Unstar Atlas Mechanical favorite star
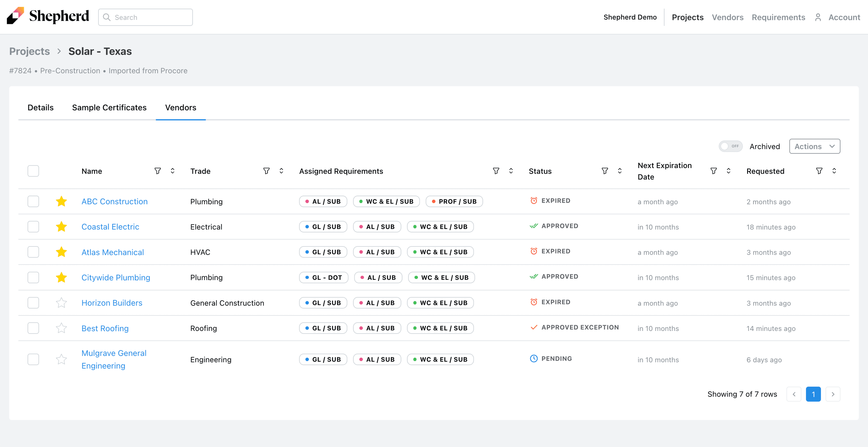This screenshot has width=868, height=447. (x=61, y=252)
